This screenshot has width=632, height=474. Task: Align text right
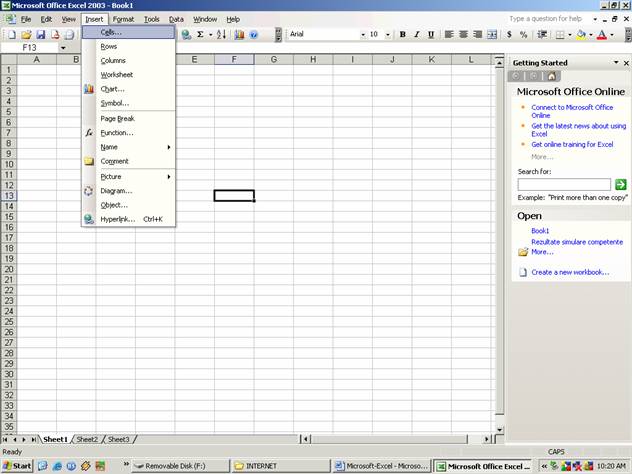[478, 35]
